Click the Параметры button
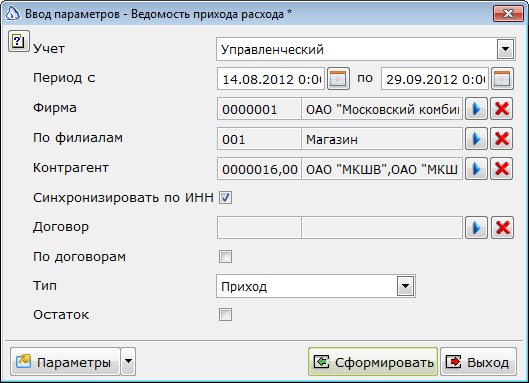This screenshot has width=529, height=383. 65,361
